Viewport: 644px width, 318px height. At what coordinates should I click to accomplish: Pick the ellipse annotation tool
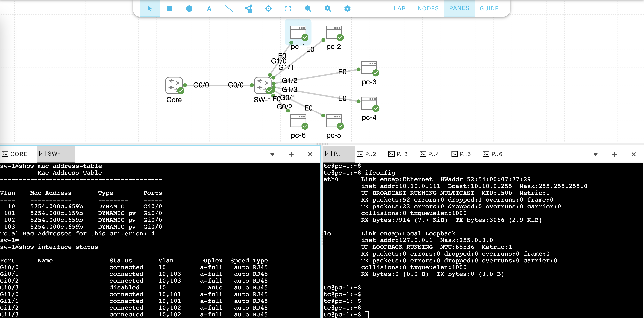189,9
